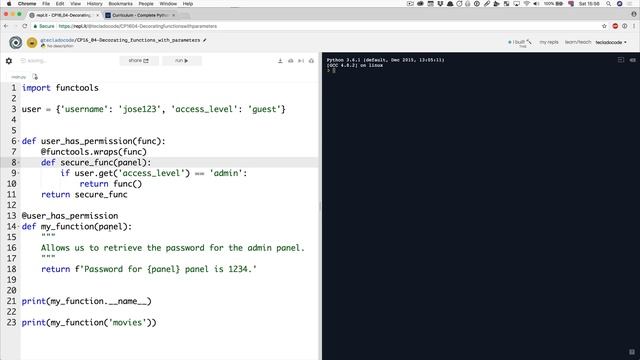Clear the console with the clear icon

(x=632, y=60)
